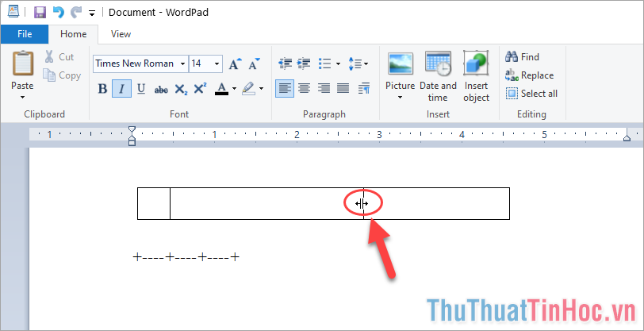Toggle Underline formatting
Screen dimensions: 644x331
141,88
